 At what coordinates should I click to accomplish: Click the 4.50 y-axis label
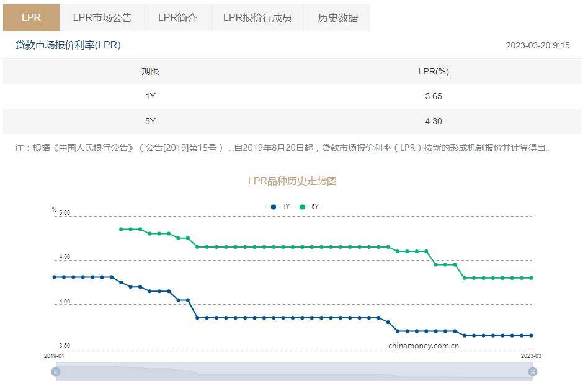click(65, 257)
